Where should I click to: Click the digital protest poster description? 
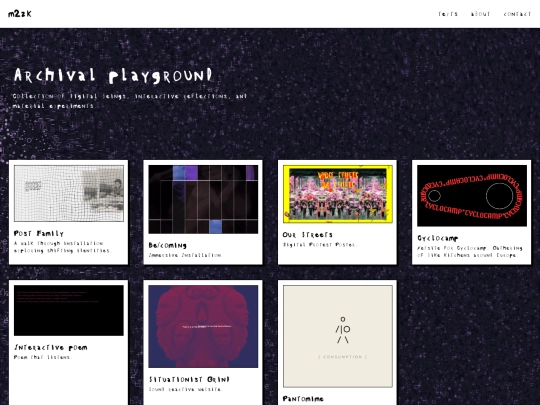coord(320,245)
